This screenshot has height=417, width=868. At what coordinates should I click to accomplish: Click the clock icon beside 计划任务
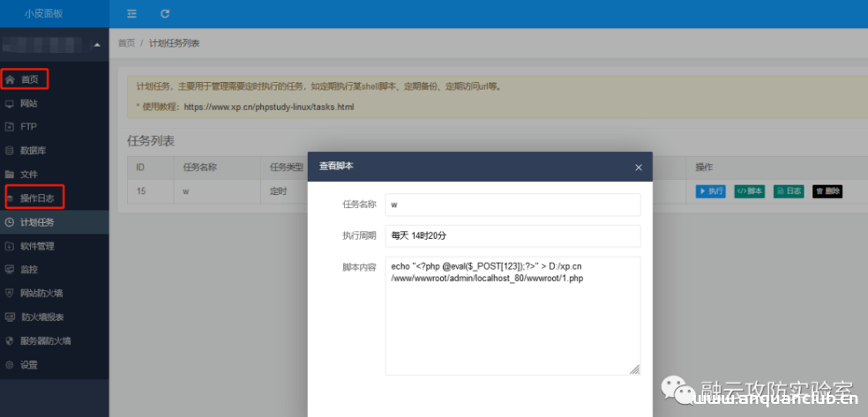point(10,222)
